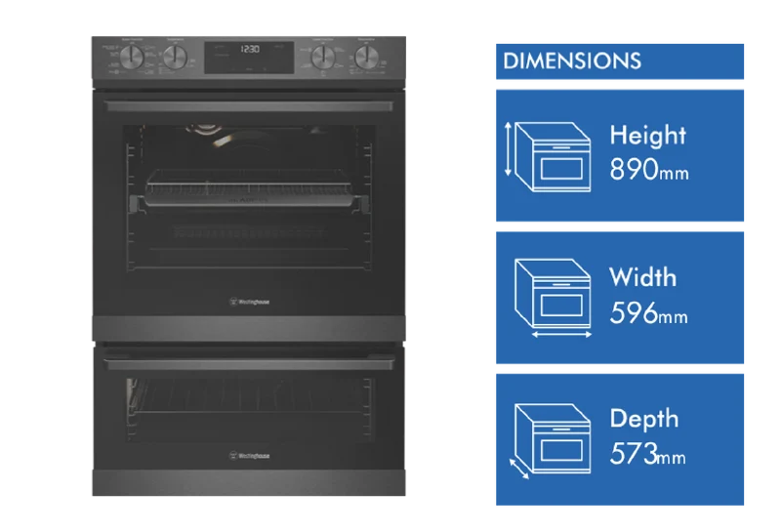The width and height of the screenshot is (781, 532).
Task: Click the far-right oven control knob
Action: [x=367, y=58]
